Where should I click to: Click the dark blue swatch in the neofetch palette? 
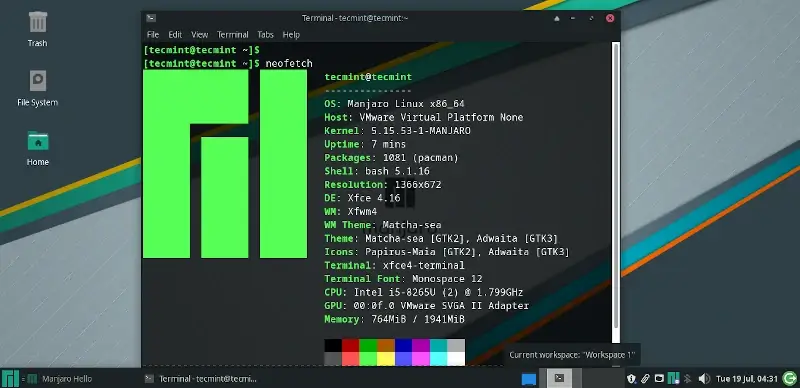click(403, 346)
